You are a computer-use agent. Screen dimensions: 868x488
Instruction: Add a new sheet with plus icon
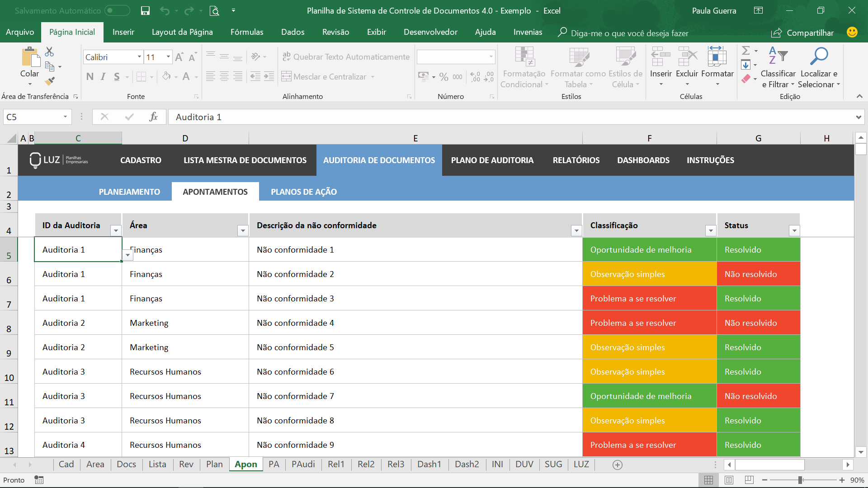coord(618,465)
